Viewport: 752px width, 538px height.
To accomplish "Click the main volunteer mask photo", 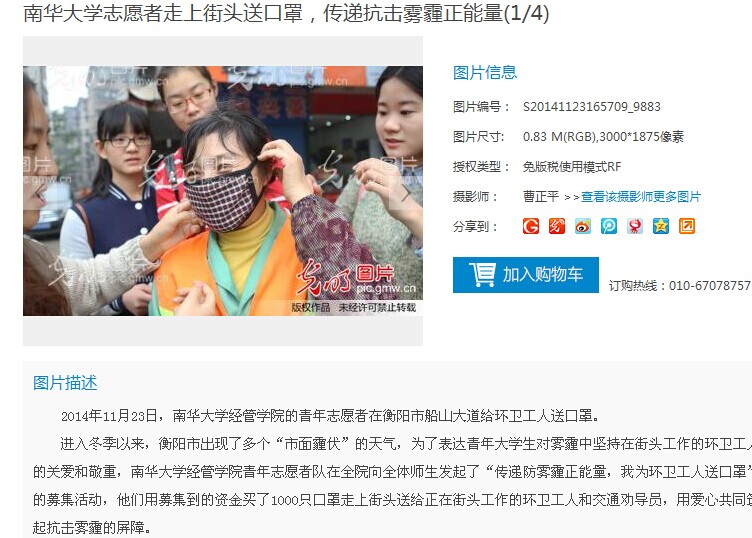I will [x=223, y=191].
